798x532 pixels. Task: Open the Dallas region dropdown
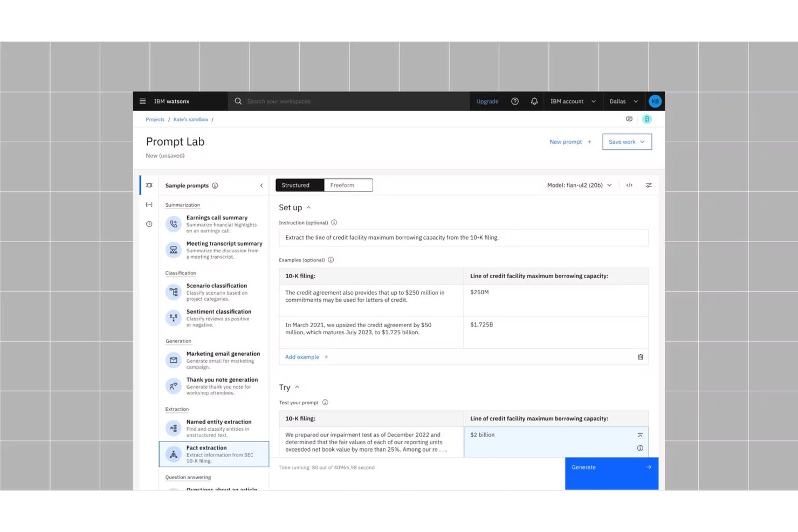pyautogui.click(x=624, y=101)
